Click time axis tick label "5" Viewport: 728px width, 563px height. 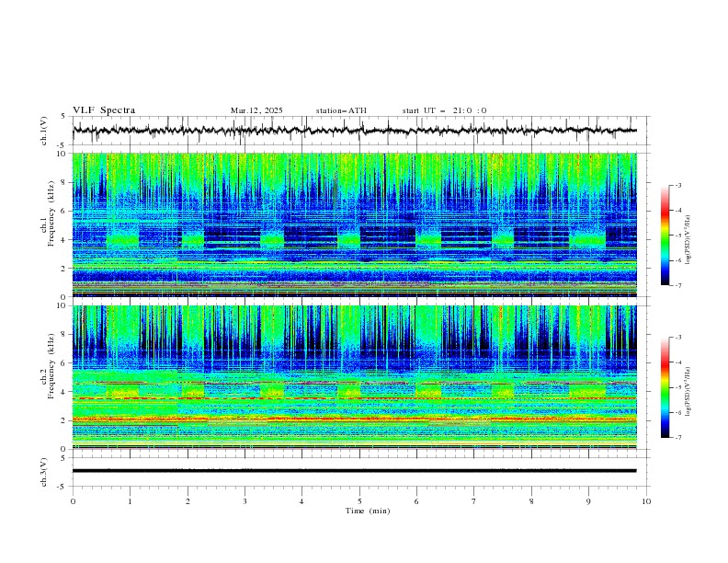359,501
